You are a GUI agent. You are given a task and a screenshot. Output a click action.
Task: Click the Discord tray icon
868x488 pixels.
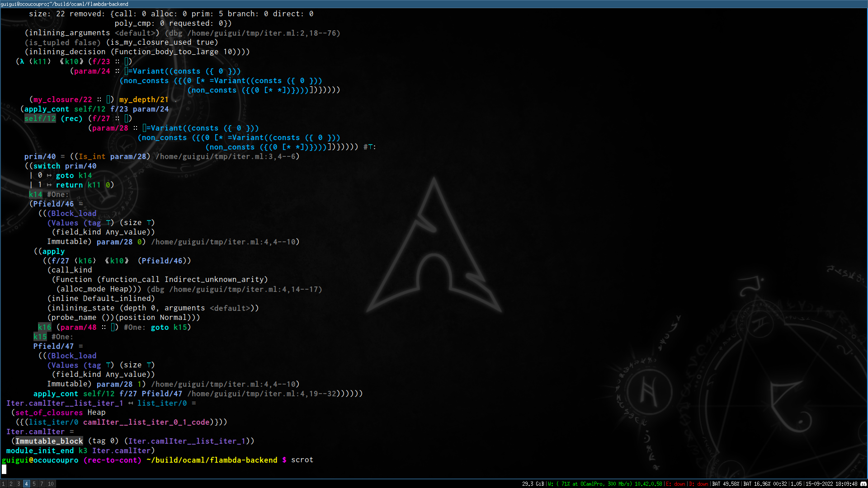point(863,484)
